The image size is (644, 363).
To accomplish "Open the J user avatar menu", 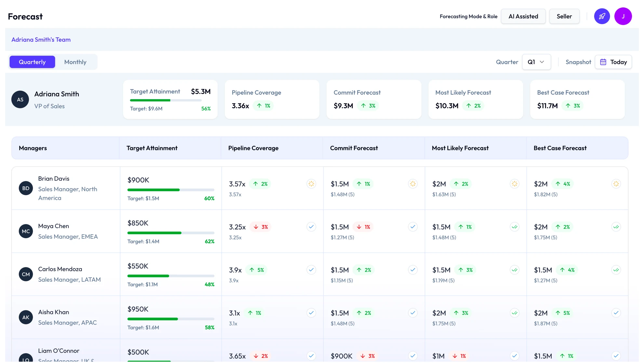I will coord(623,16).
